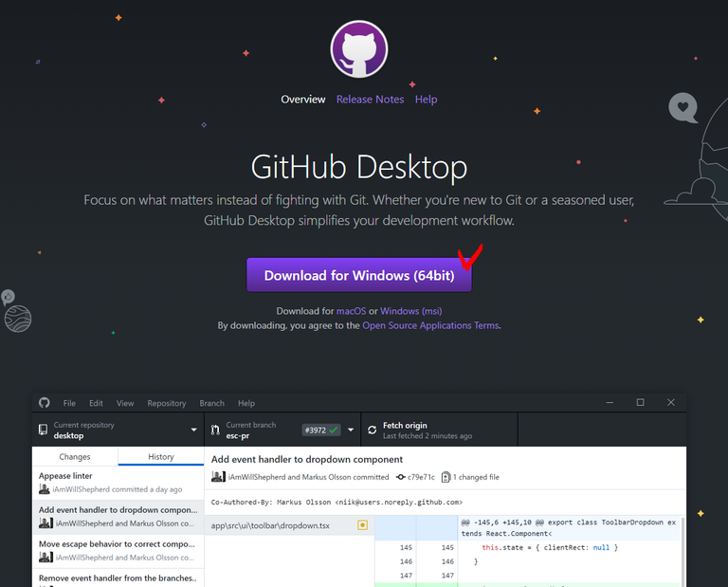Select Move escape behavior commit
This screenshot has height=587, width=728.
click(118, 551)
